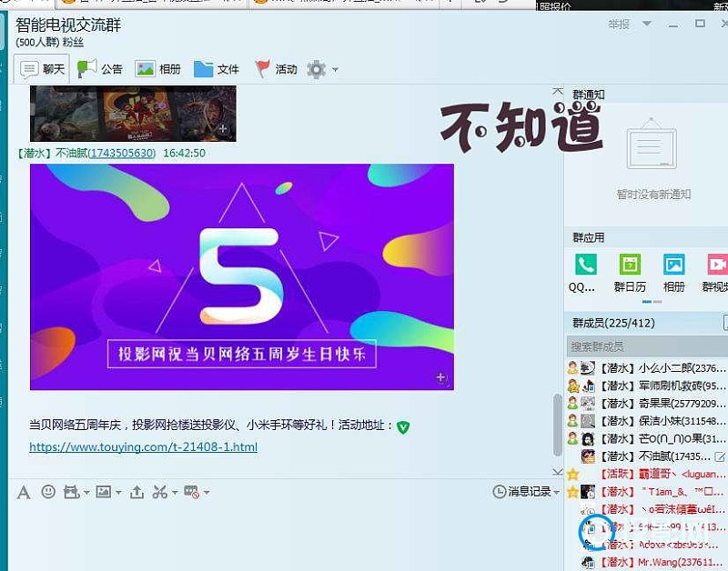Click the chat area vertical scrollbar
Image resolution: width=728 pixels, height=571 pixels.
click(x=558, y=425)
